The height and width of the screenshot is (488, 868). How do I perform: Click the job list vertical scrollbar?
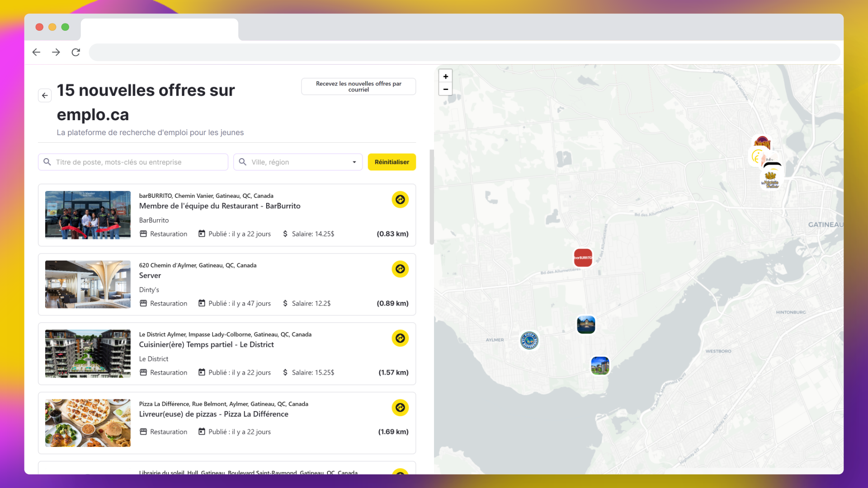[x=432, y=197]
